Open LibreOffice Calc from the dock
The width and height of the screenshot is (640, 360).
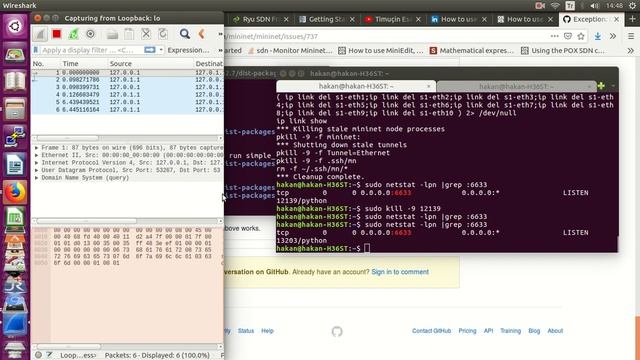[x=15, y=218]
